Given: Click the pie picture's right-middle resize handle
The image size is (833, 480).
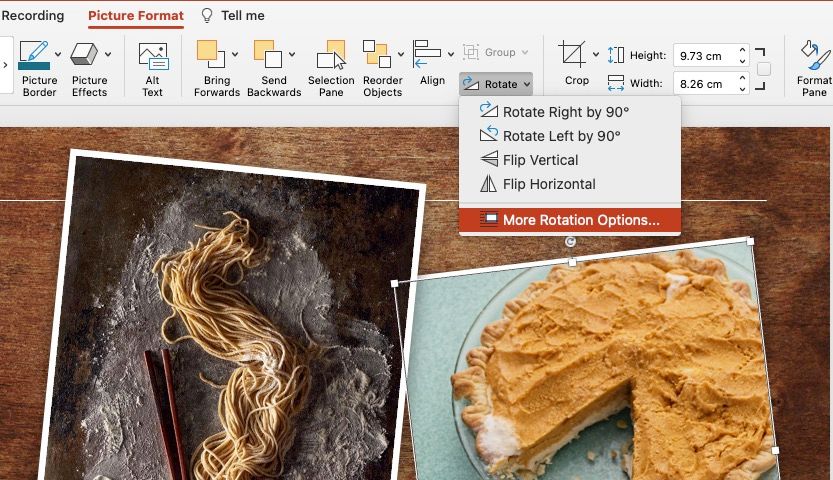Looking at the screenshot, I should click(x=775, y=450).
